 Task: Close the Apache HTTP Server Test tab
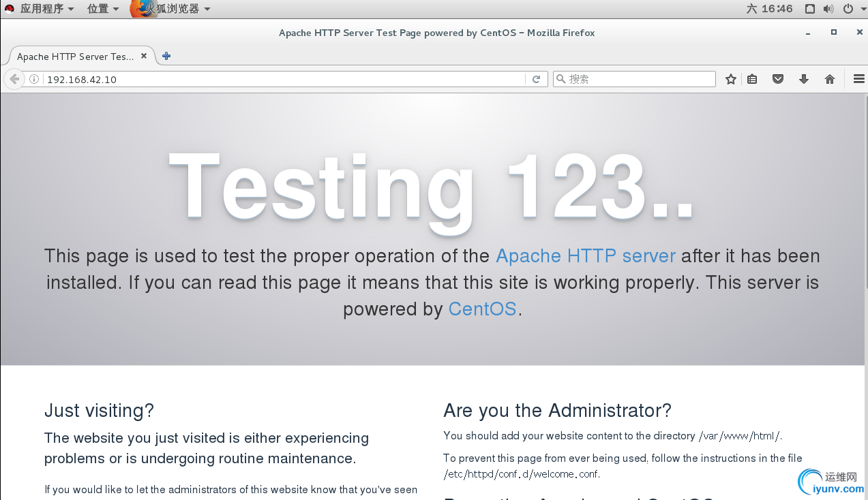coord(144,56)
